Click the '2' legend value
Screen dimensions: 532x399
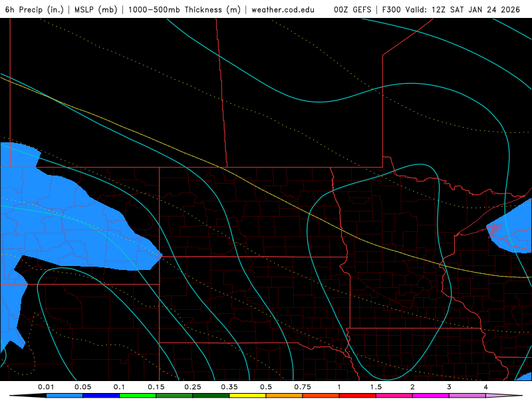(x=412, y=387)
